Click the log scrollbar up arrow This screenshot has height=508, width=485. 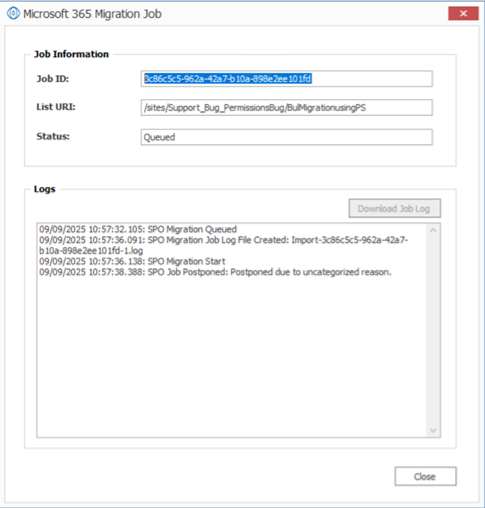click(433, 230)
